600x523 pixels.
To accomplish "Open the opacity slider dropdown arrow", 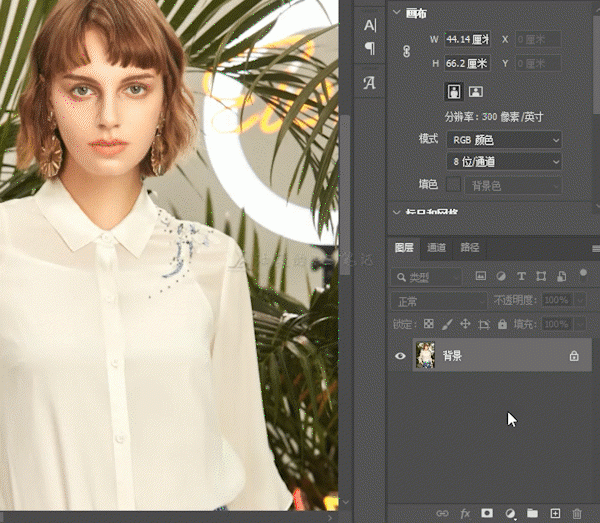I will pyautogui.click(x=580, y=300).
